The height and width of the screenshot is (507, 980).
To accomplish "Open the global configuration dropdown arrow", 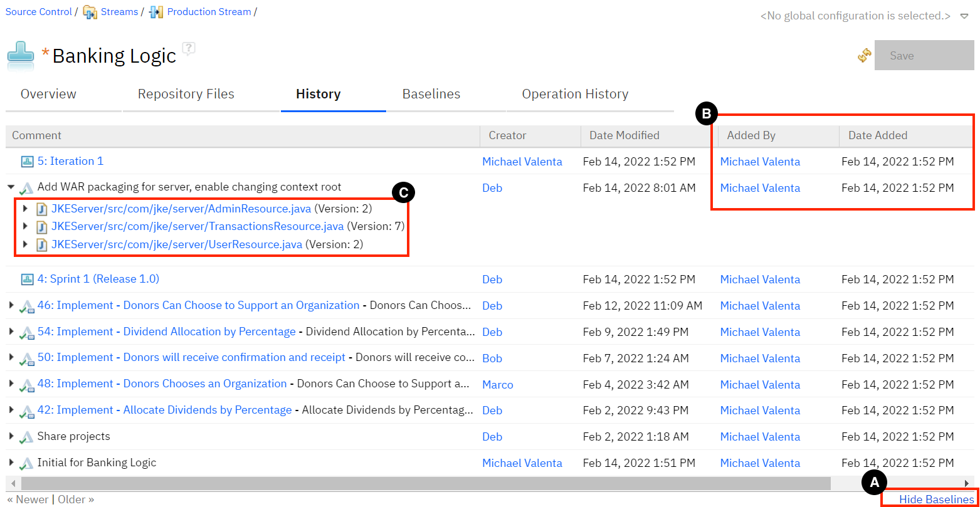I will coord(964,16).
